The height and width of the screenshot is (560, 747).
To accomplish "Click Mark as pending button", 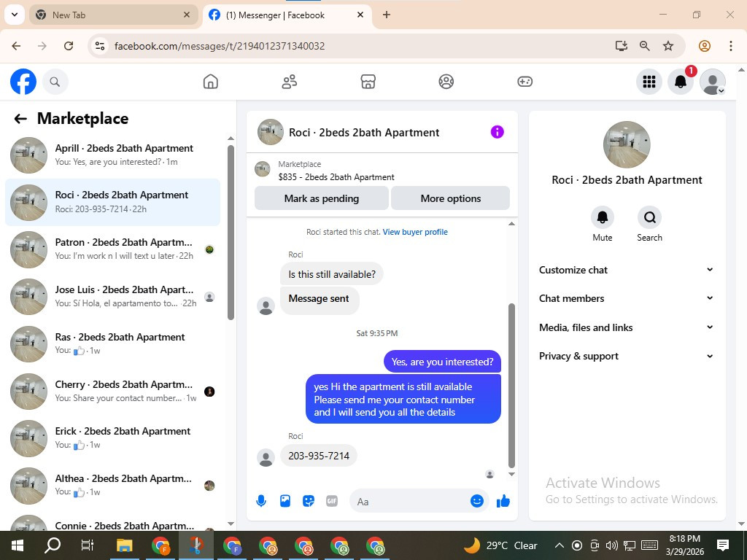I will 322,198.
